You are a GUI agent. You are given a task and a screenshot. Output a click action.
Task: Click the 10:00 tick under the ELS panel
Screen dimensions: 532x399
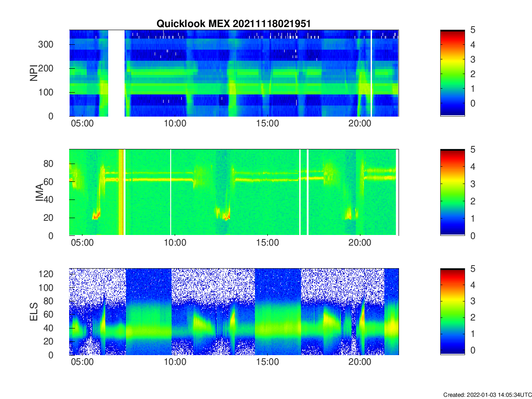click(175, 363)
